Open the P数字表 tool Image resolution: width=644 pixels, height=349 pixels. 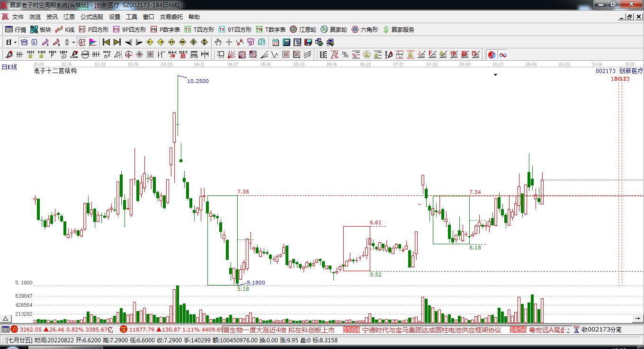pos(165,29)
